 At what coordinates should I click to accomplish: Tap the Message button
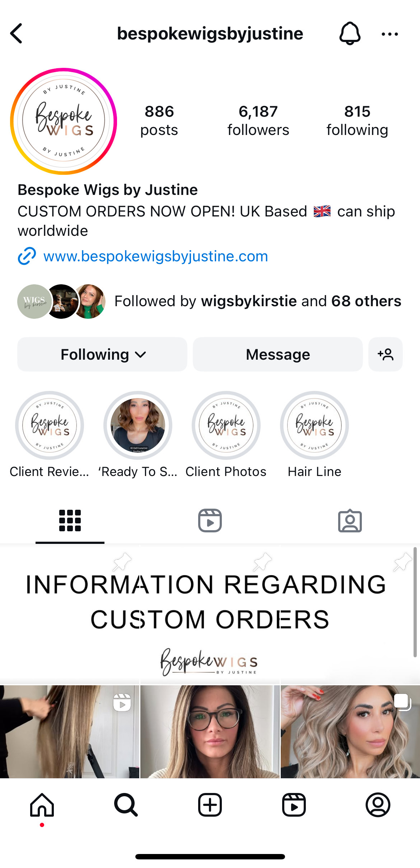tap(278, 354)
